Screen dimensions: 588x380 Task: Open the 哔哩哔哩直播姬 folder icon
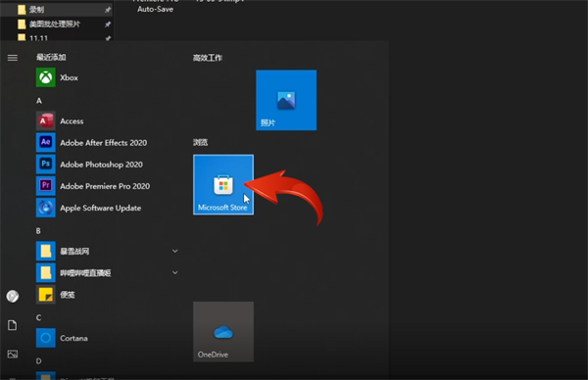click(46, 273)
